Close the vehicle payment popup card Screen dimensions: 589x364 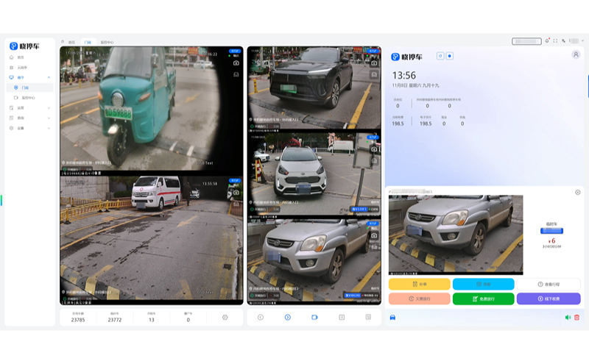pos(577,192)
